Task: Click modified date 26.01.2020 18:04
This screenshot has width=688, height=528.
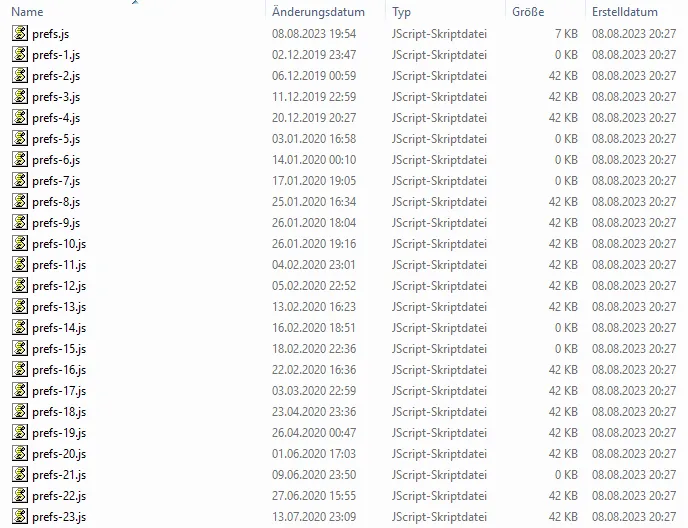Action: (314, 223)
